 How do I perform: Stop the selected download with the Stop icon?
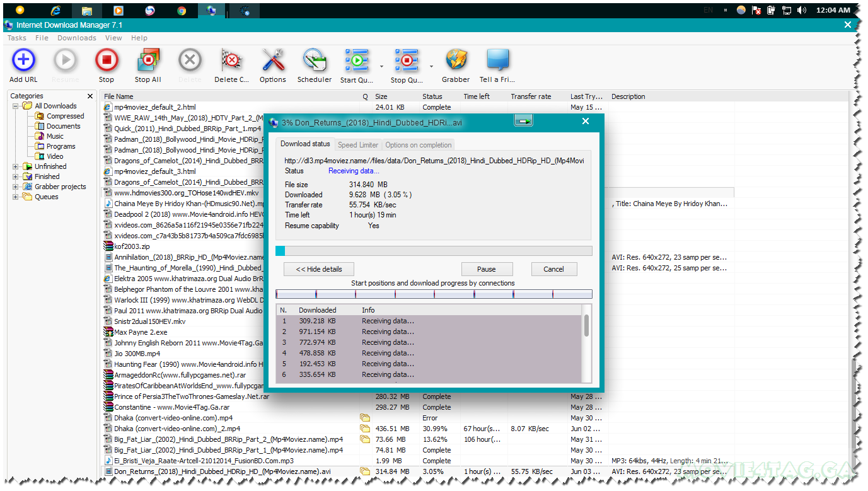click(107, 61)
